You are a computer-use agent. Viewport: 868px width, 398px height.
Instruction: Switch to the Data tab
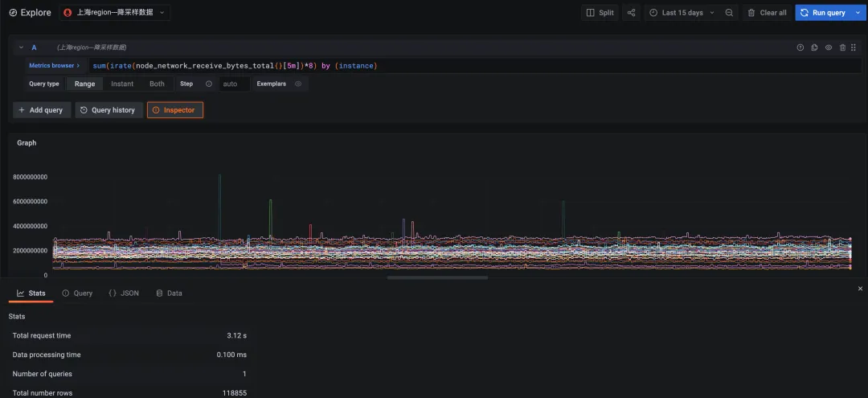(169, 293)
